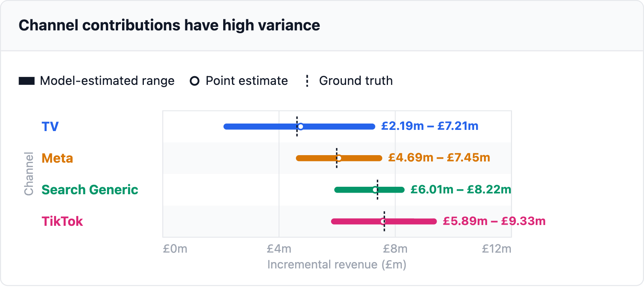The height and width of the screenshot is (287, 644).
Task: Click the 'Point estimate' legend label
Action: coord(247,81)
